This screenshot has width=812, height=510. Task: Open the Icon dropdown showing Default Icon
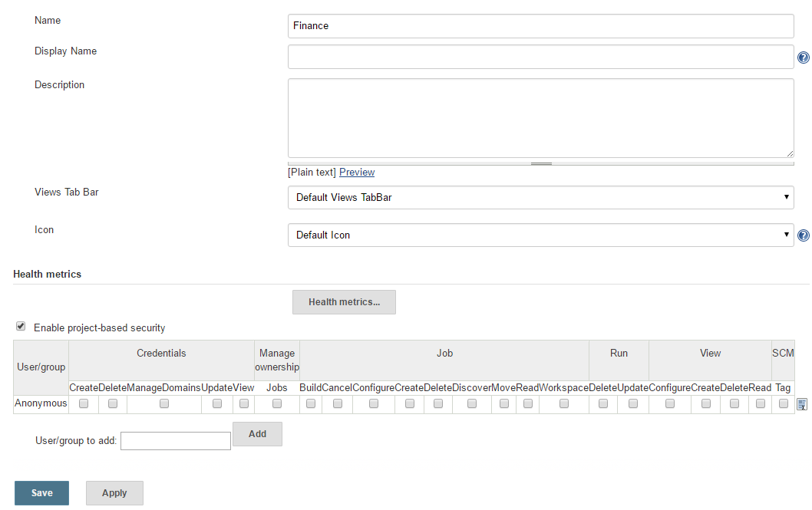click(x=540, y=235)
